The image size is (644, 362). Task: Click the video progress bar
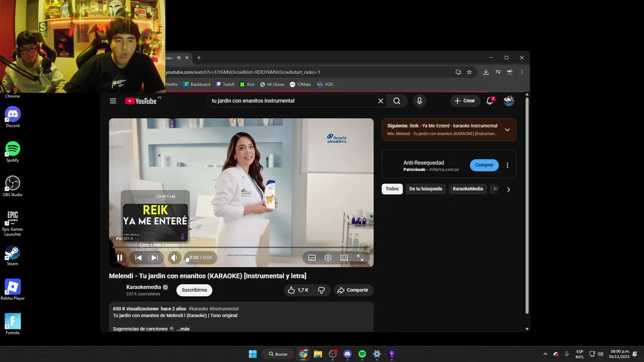point(242,247)
